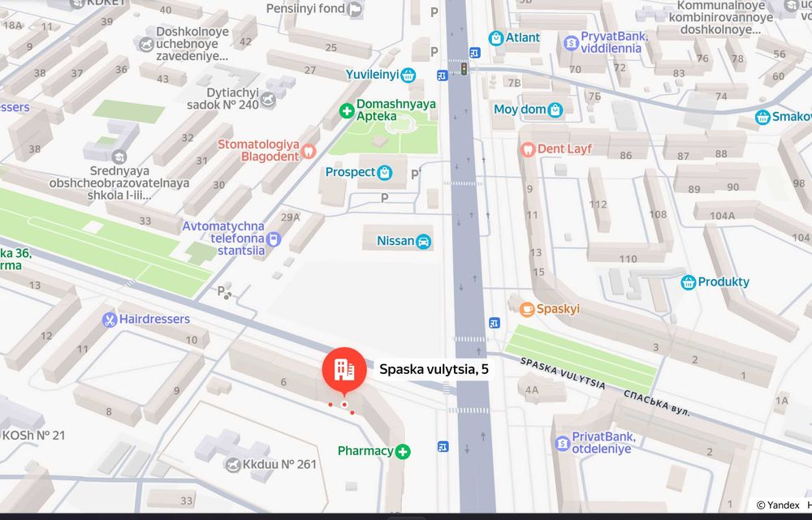Click the Yandex copyright link
812x520 pixels.
tap(778, 505)
